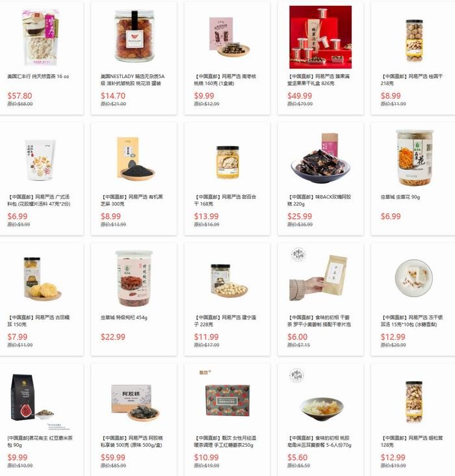Open the black sesame 300克 product photo

tap(134, 158)
